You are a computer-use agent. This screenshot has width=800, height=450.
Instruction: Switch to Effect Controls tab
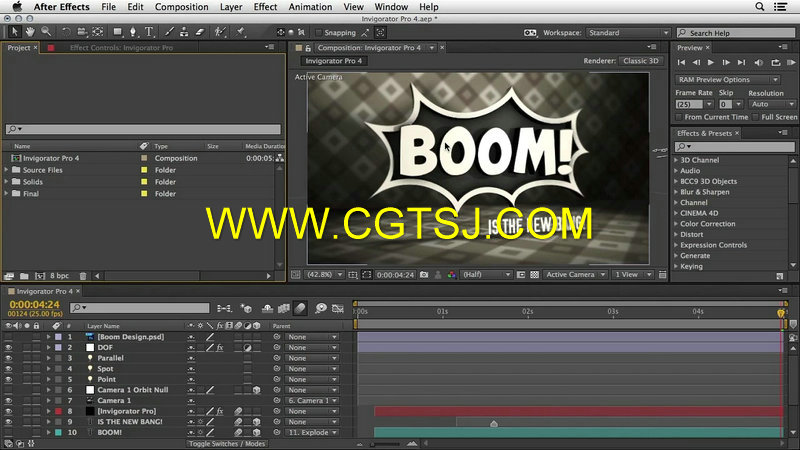pyautogui.click(x=121, y=47)
